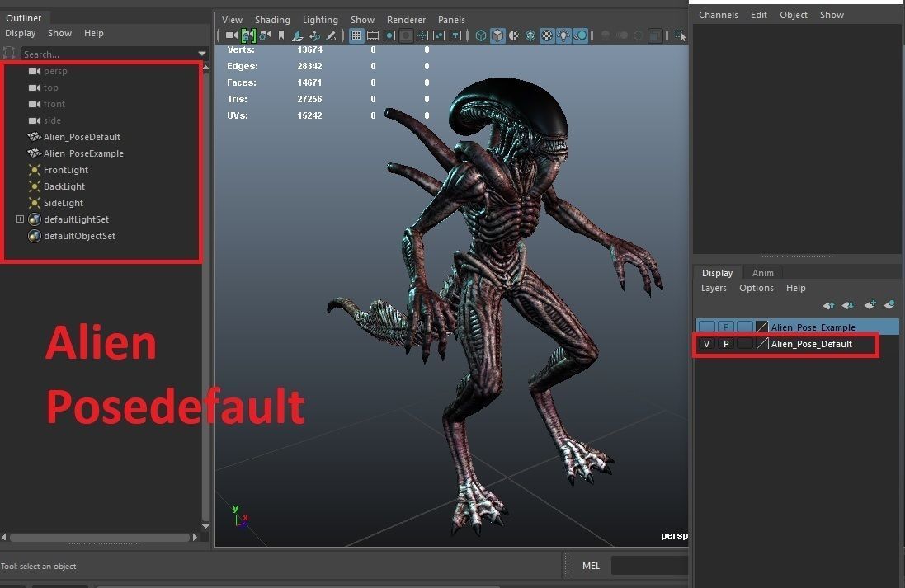Click the MEL script language button

click(591, 566)
